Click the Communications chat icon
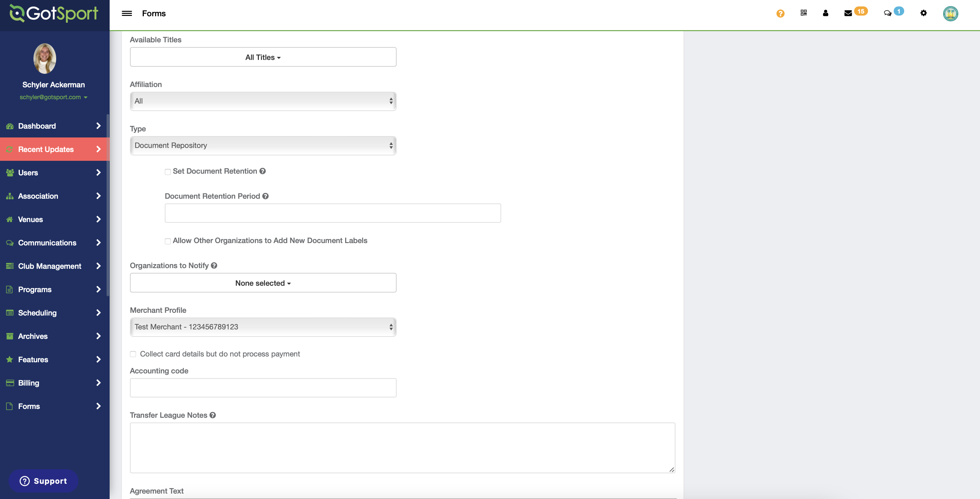 pos(10,243)
